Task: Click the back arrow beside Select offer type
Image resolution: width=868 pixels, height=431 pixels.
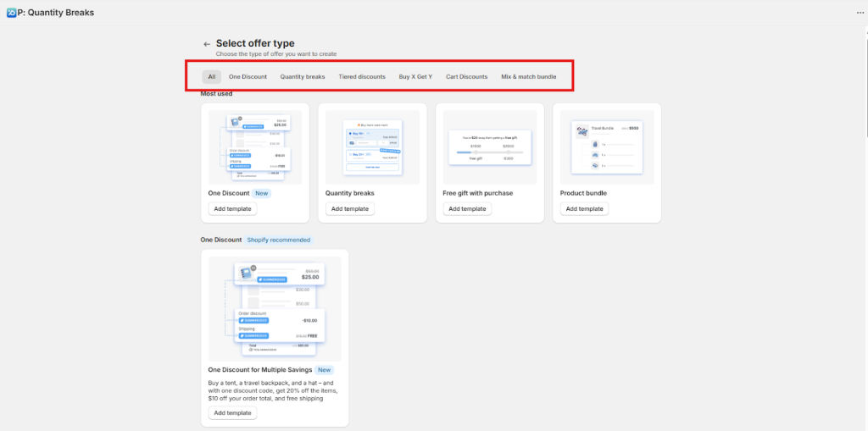Action: (206, 44)
